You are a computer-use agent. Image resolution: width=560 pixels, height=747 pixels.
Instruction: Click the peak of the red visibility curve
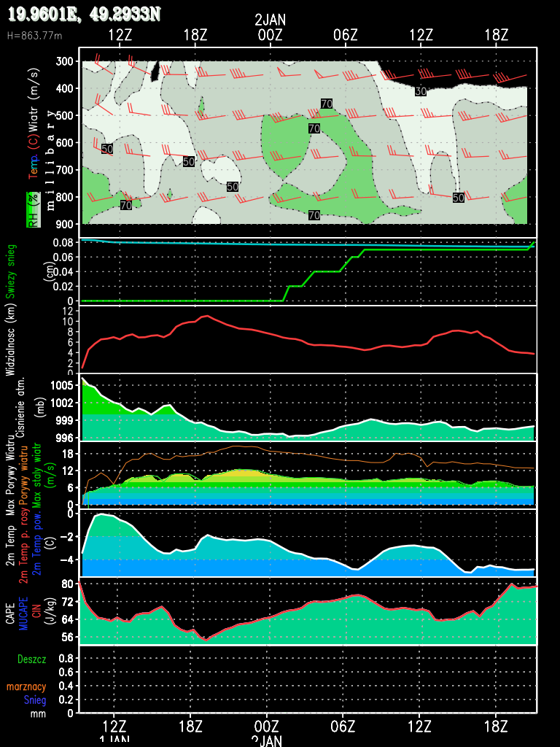click(x=207, y=316)
